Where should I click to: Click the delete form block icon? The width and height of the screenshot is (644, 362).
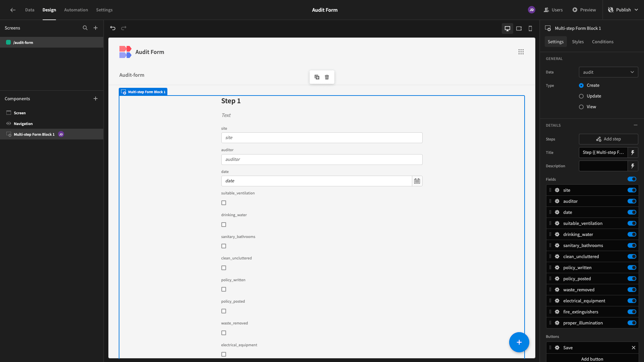327,77
